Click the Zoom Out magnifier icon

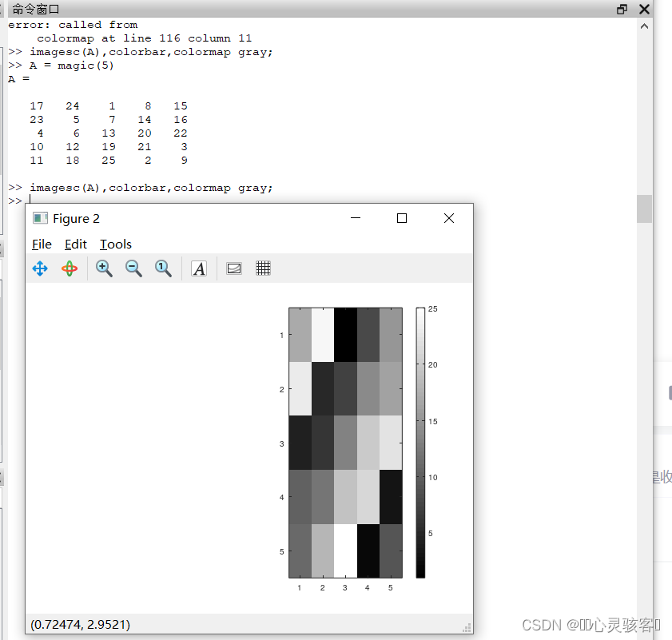click(x=133, y=268)
